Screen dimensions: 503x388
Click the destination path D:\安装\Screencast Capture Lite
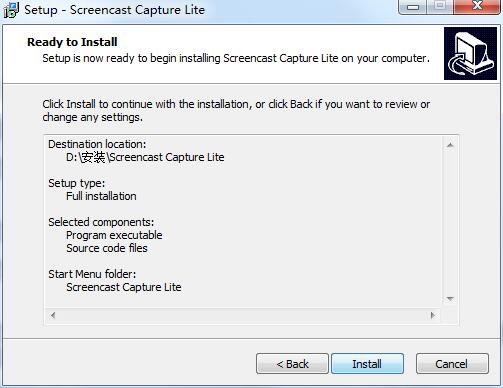click(x=145, y=157)
